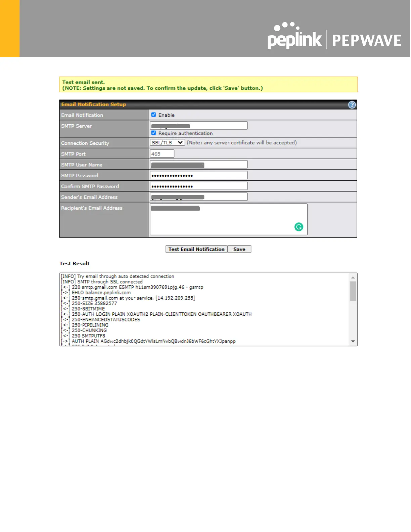Viewport: 411px width, 532px height.
Task: Click the SMTP Password field
Action: [x=199, y=175]
